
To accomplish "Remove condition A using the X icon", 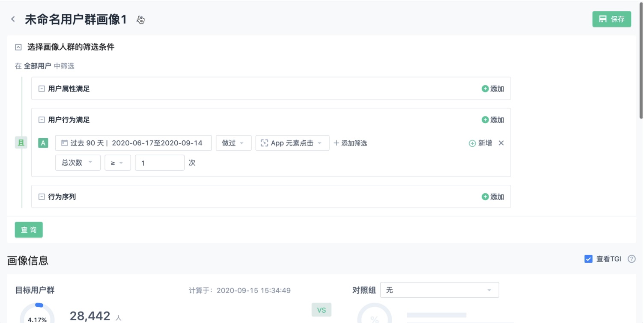I will (x=501, y=143).
